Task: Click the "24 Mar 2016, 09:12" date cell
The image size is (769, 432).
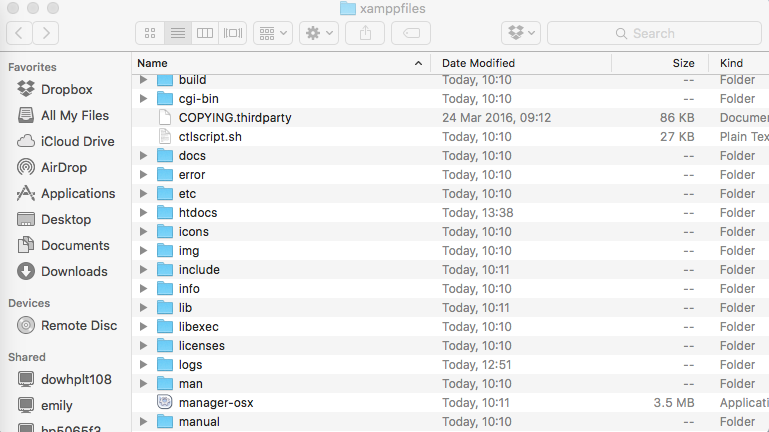Action: [496, 118]
